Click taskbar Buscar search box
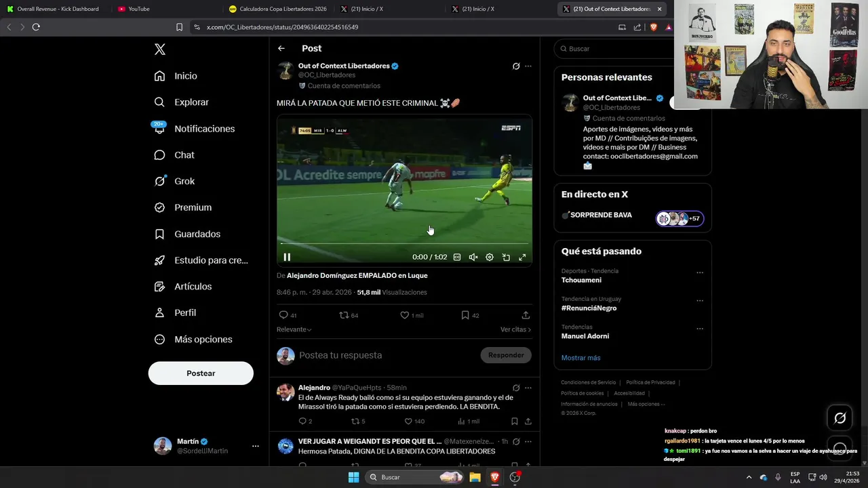The width and height of the screenshot is (868, 488). click(415, 477)
